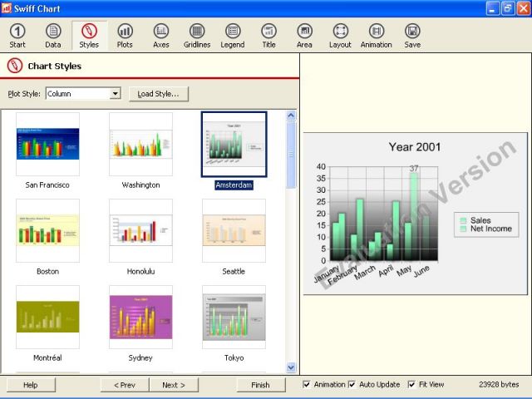Open the Data step icon
The height and width of the screenshot is (399, 532).
point(53,35)
